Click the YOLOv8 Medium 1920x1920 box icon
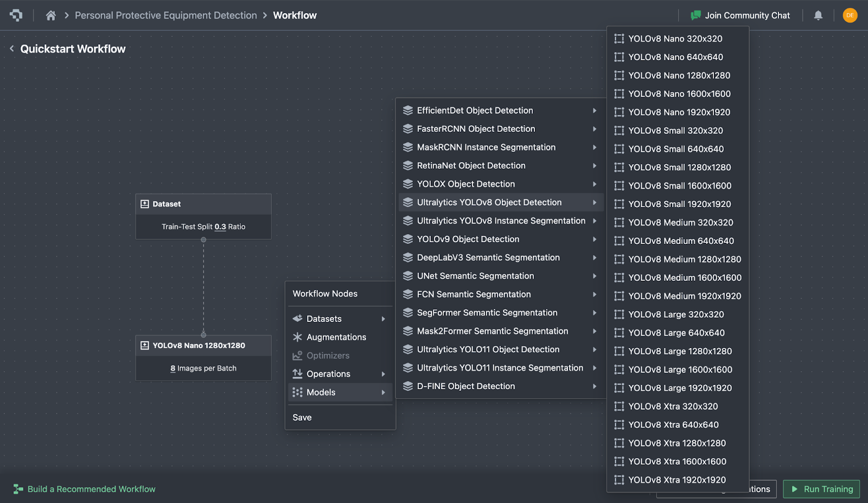Screen dimensions: 868x503 point(619,296)
